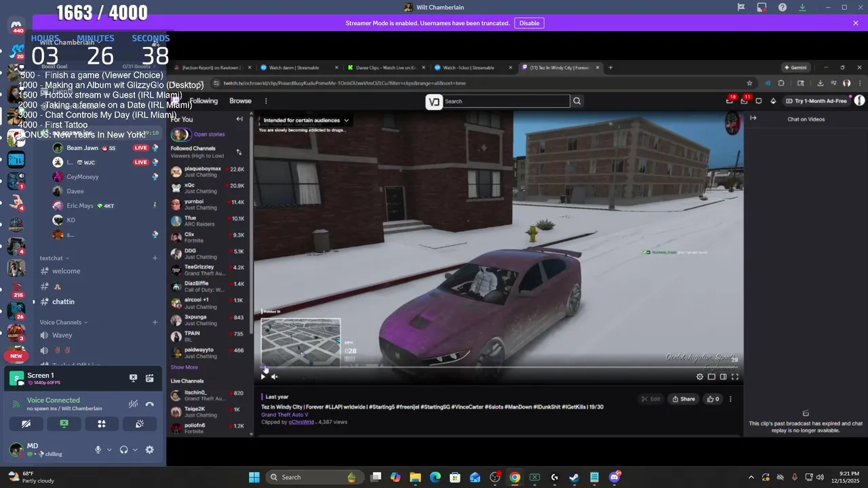Open clip more options menu
This screenshot has height=488, width=868.
coord(730,399)
